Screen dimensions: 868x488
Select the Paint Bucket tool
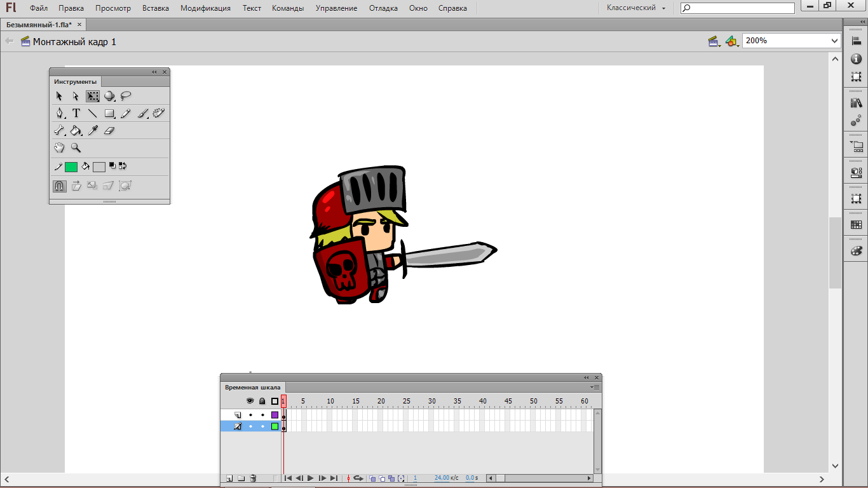[x=76, y=130]
